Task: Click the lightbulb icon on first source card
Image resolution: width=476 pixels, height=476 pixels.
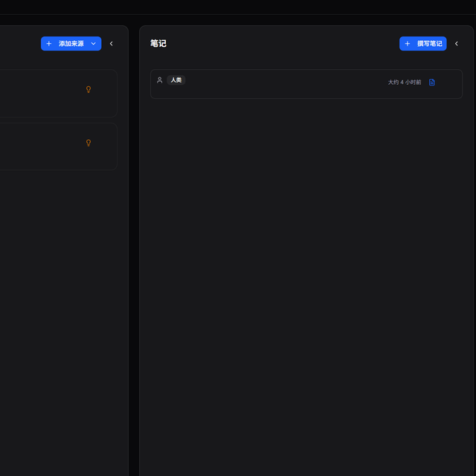Action: pyautogui.click(x=89, y=89)
